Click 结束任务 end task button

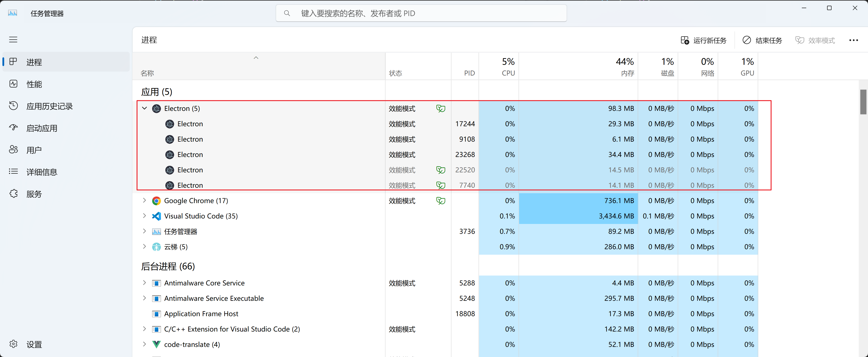pos(762,40)
